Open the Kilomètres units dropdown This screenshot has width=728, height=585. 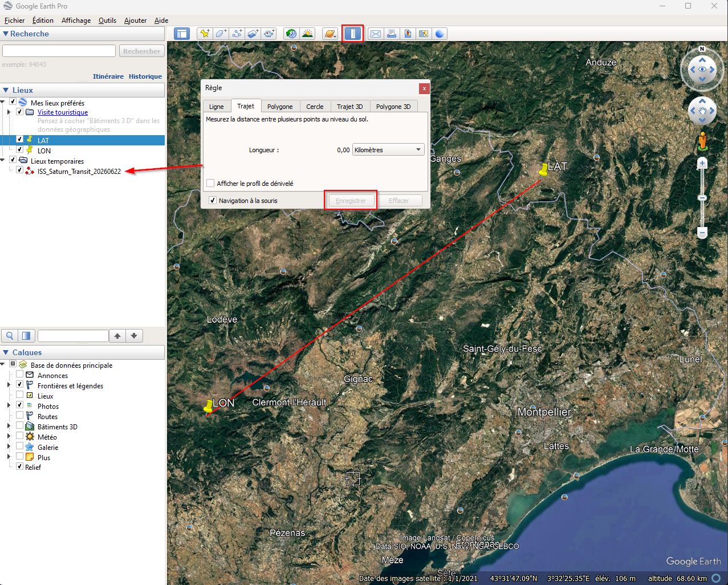pyautogui.click(x=388, y=150)
